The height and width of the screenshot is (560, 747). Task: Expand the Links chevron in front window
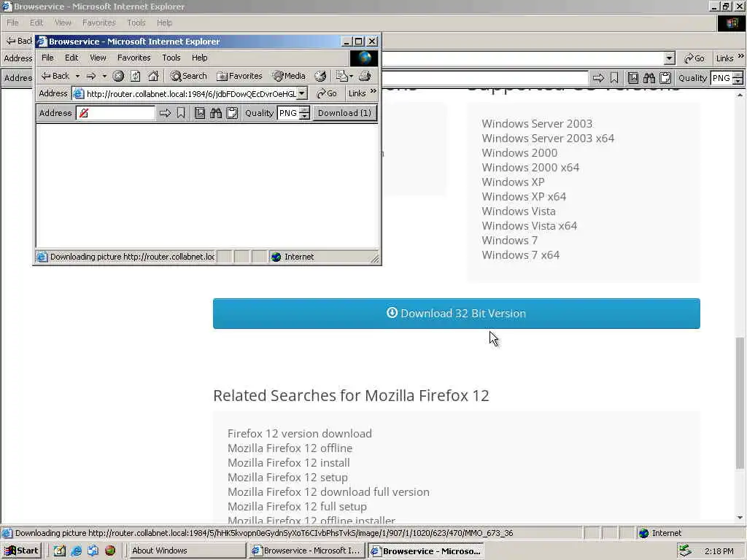pos(373,91)
